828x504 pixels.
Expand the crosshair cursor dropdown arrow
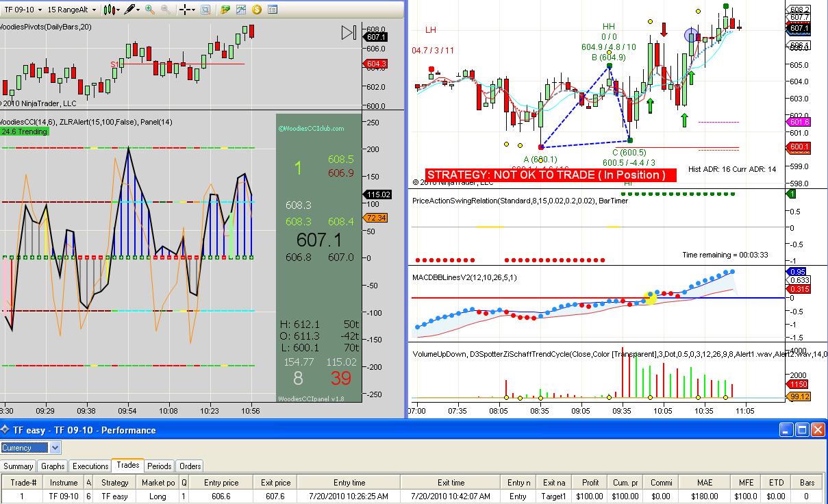pos(195,10)
